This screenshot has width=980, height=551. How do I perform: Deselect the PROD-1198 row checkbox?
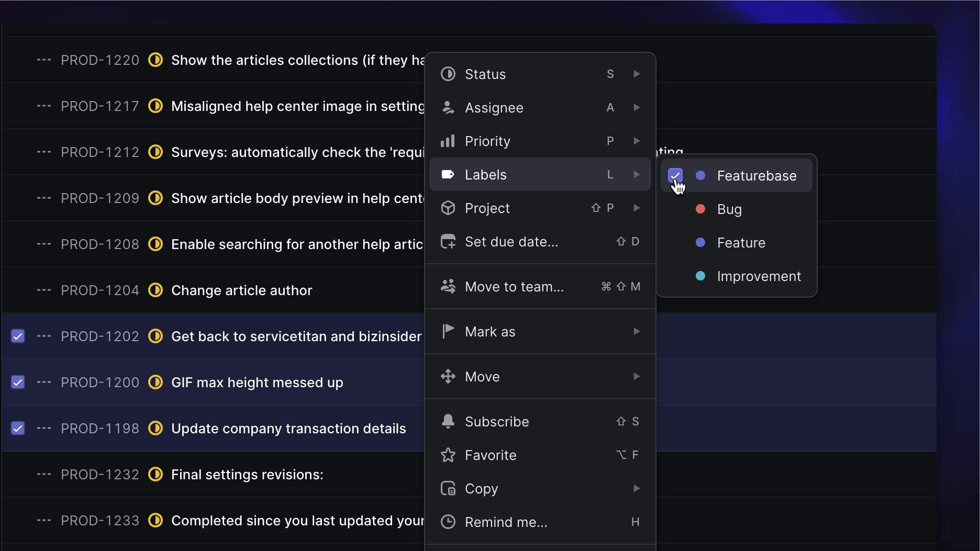pos(17,428)
